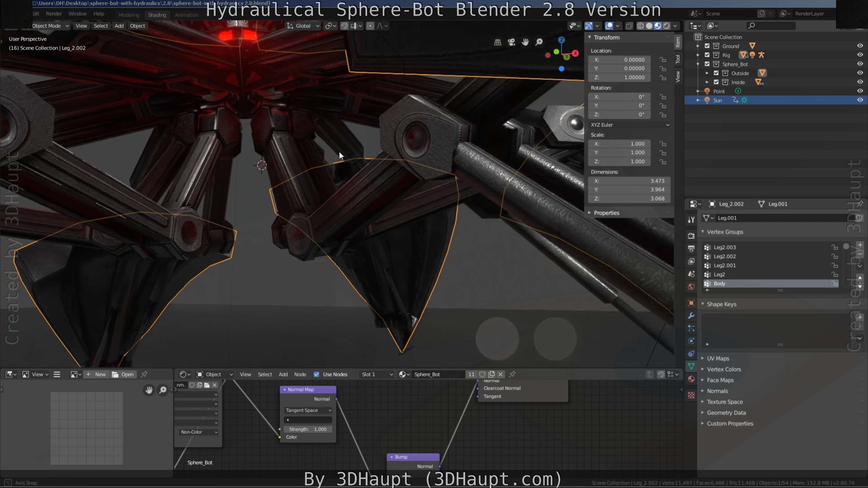Toggle camera view icon in viewport
868x488 pixels.
click(511, 42)
